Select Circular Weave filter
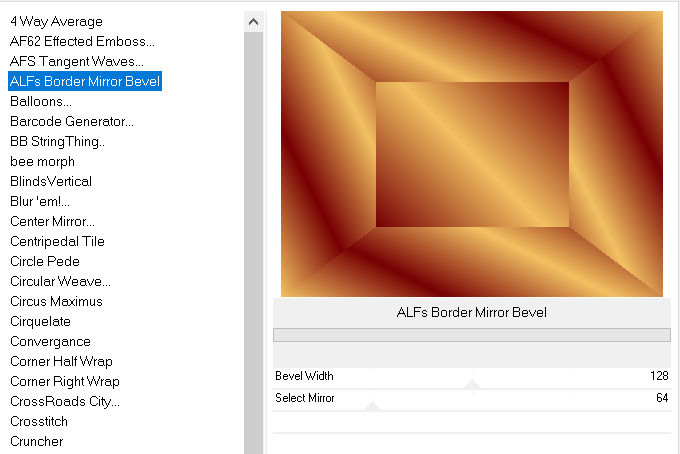The image size is (680, 454). pyautogui.click(x=60, y=281)
